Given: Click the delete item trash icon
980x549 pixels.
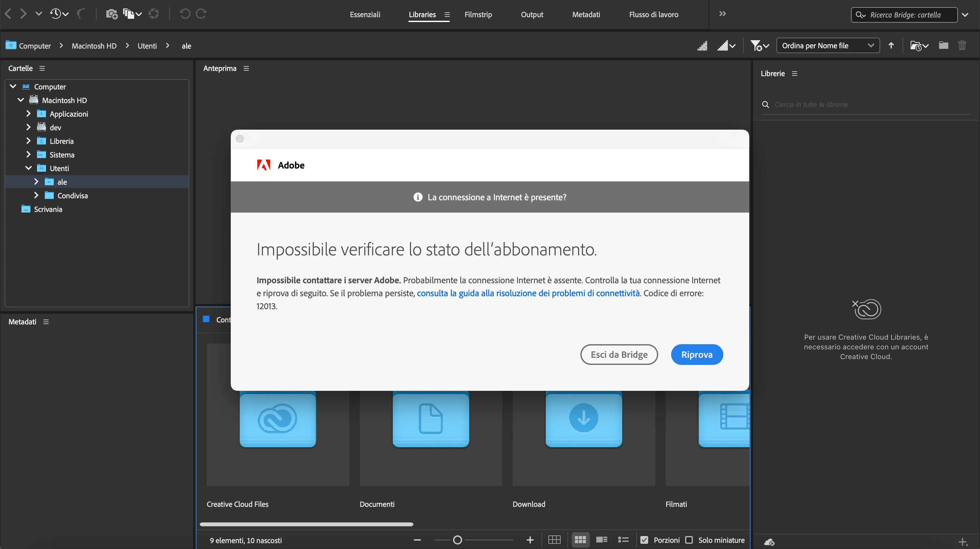Looking at the screenshot, I should point(962,45).
